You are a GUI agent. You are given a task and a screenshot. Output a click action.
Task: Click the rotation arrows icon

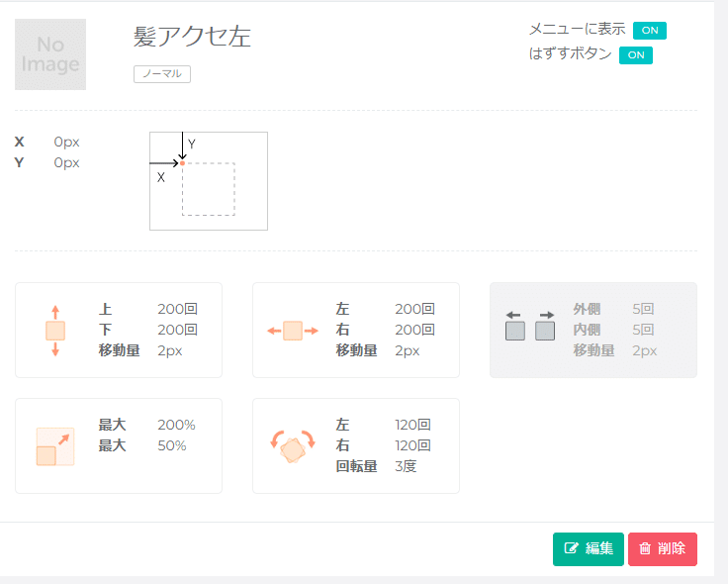click(293, 446)
